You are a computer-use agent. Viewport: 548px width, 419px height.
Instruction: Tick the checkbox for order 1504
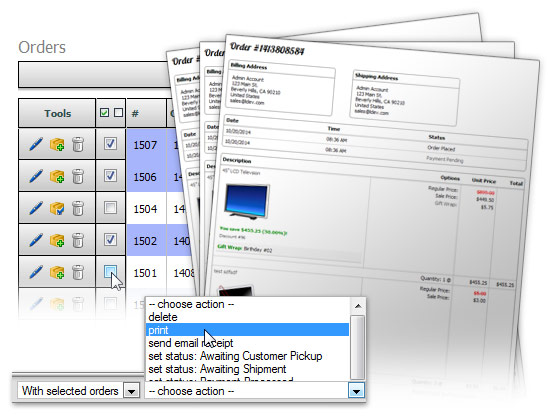click(x=110, y=208)
